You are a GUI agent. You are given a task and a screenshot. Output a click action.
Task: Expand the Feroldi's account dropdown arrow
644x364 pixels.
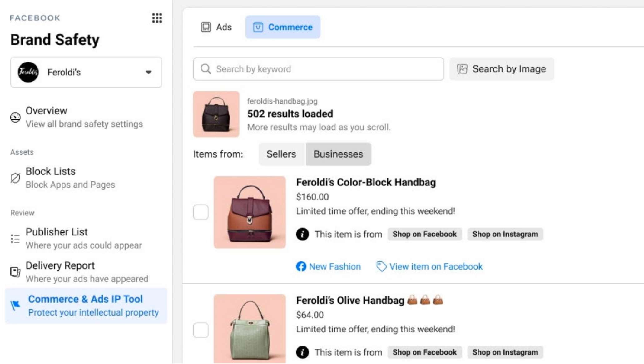[149, 72]
